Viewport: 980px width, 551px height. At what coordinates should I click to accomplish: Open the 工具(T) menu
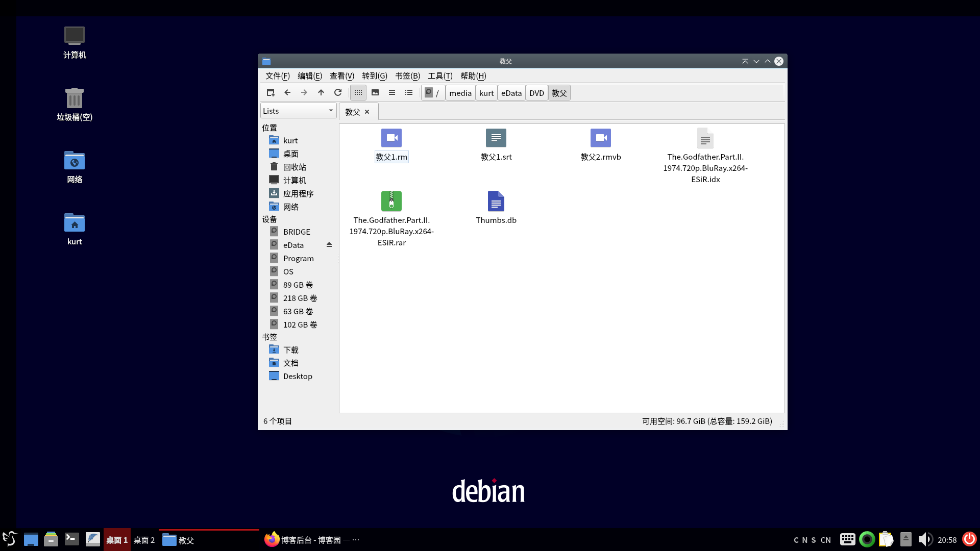(x=440, y=76)
